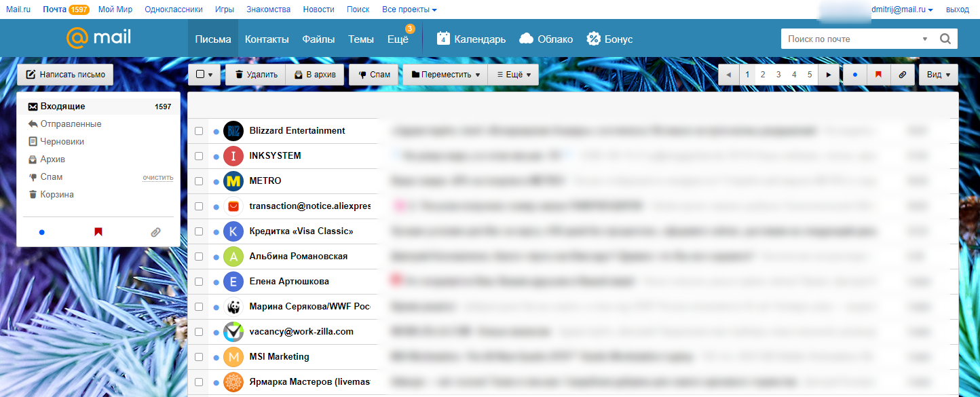Open the Вид view dropdown
The image size is (980, 397).
click(x=939, y=75)
